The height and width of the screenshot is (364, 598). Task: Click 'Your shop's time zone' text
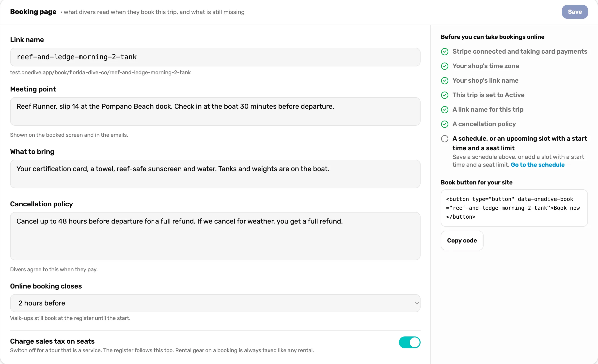[x=486, y=66]
